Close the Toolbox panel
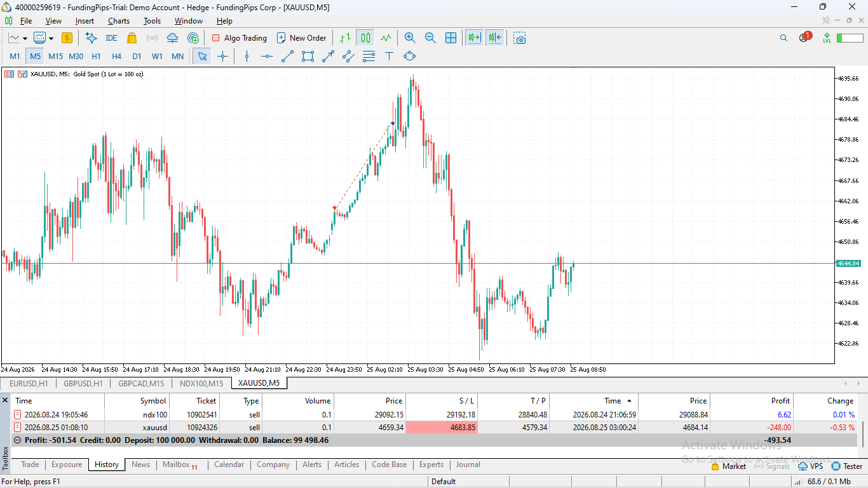 click(x=5, y=400)
